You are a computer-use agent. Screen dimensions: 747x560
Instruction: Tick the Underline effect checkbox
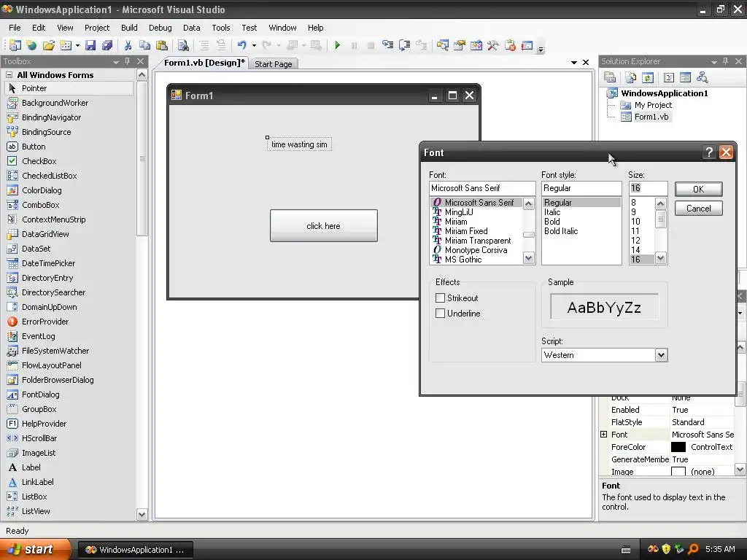coord(440,314)
